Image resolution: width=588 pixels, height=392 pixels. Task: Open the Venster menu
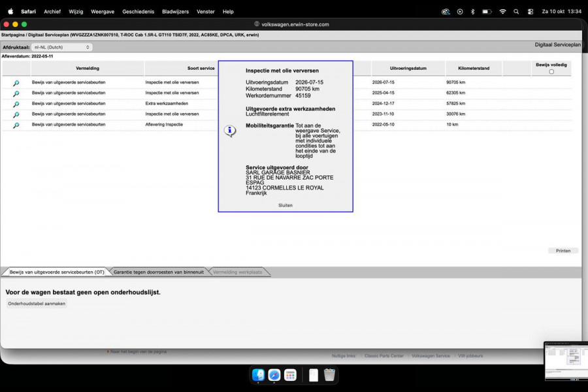206,12
